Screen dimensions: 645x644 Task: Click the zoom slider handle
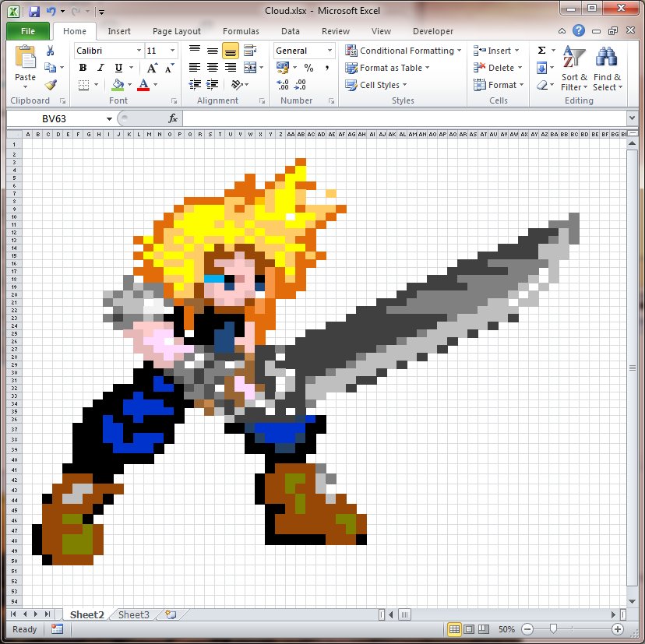coord(552,629)
